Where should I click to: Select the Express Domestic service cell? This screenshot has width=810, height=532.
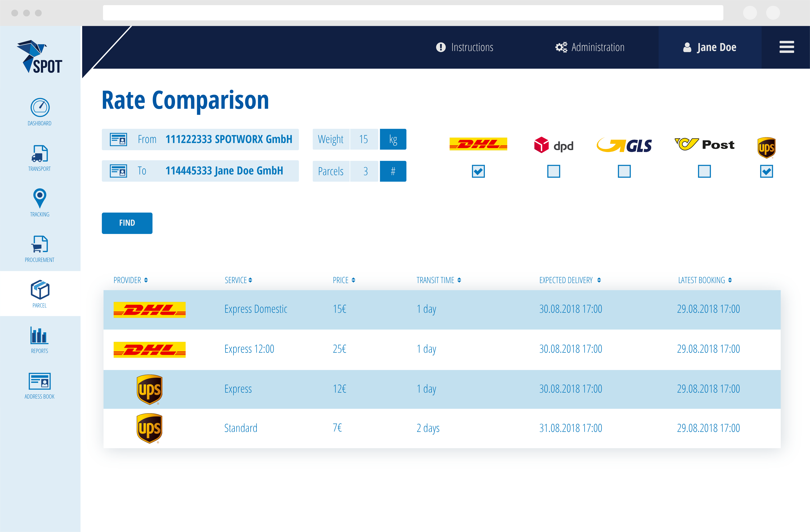256,309
